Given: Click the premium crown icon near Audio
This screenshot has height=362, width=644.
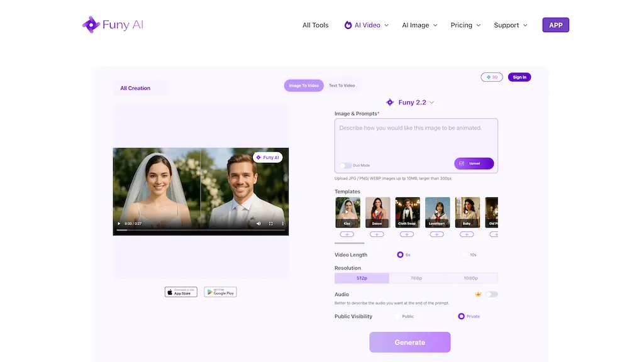Looking at the screenshot, I should [478, 294].
